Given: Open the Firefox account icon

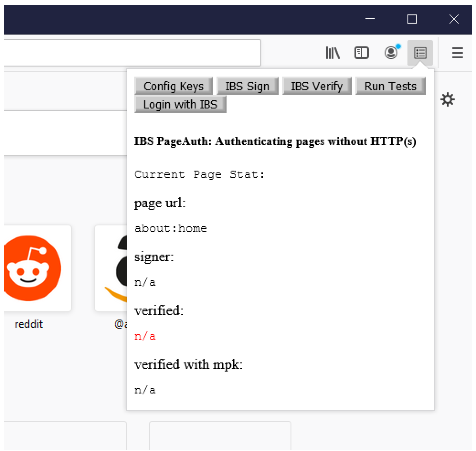Looking at the screenshot, I should tap(391, 53).
